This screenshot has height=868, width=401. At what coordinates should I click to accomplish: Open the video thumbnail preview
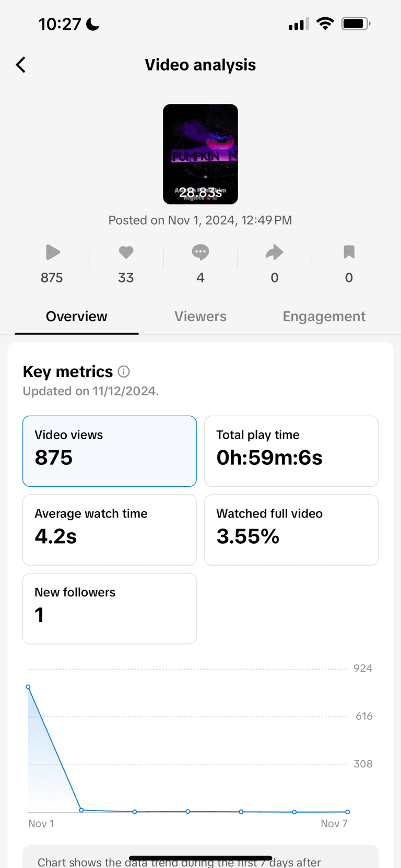(200, 154)
